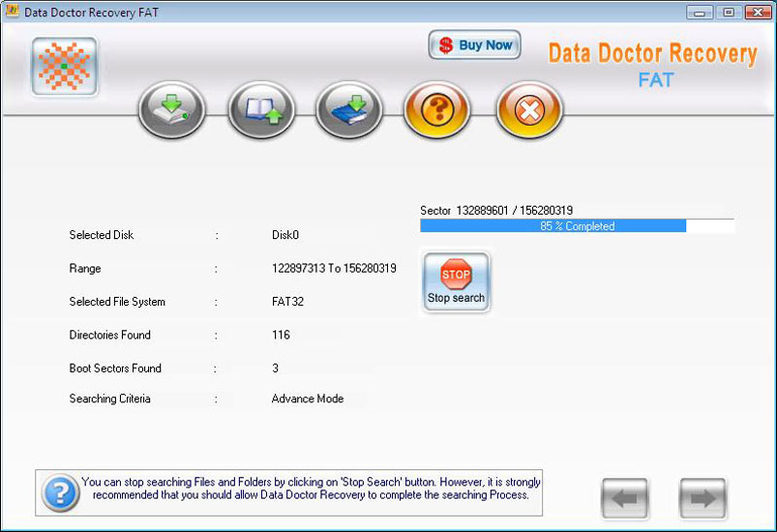Click the Buy Now button
The height and width of the screenshot is (532, 777).
click(475, 45)
